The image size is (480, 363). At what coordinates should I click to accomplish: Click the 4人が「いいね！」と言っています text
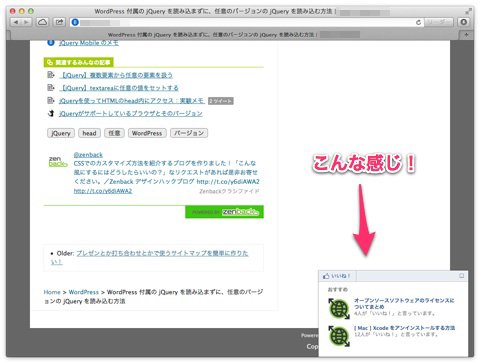[x=395, y=313]
